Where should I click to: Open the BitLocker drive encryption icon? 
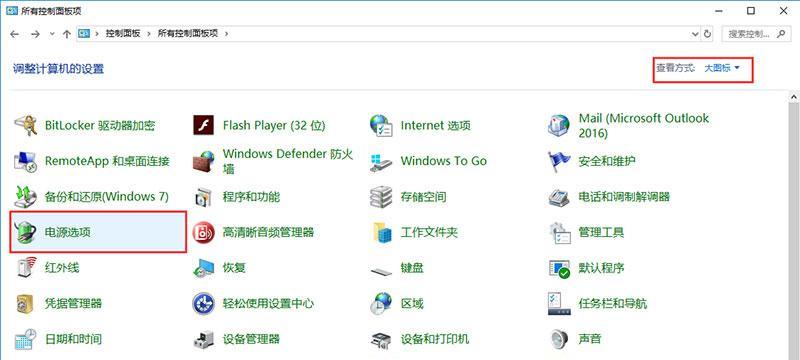26,125
